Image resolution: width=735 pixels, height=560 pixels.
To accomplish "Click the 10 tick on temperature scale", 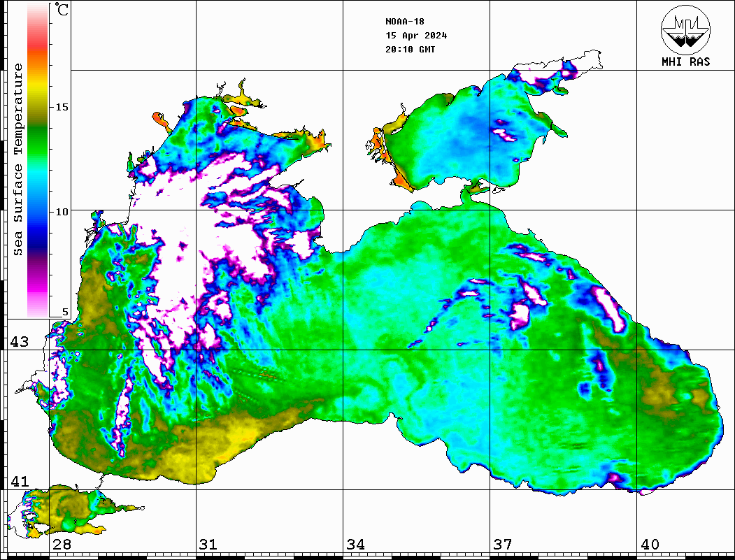I will tap(62, 212).
